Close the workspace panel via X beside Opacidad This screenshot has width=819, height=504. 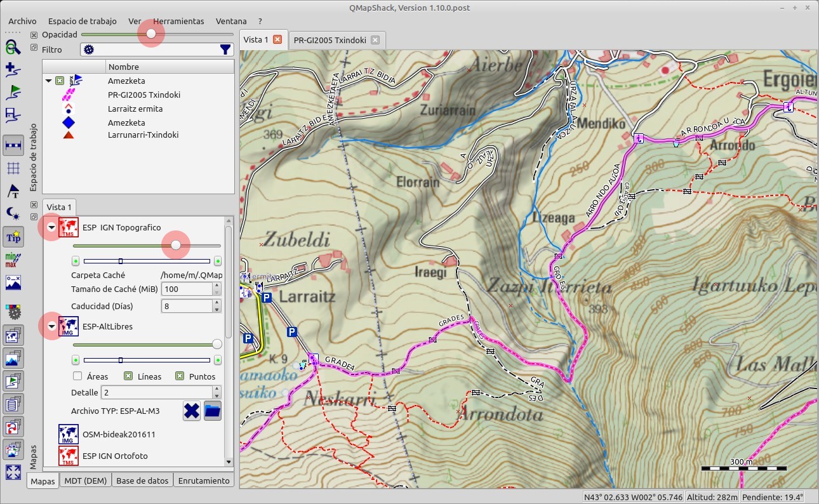click(x=34, y=35)
